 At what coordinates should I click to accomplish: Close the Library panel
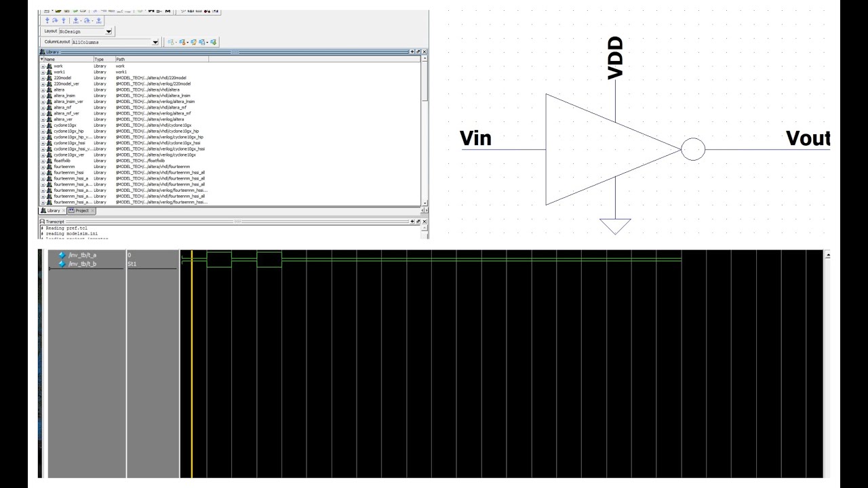pyautogui.click(x=425, y=52)
